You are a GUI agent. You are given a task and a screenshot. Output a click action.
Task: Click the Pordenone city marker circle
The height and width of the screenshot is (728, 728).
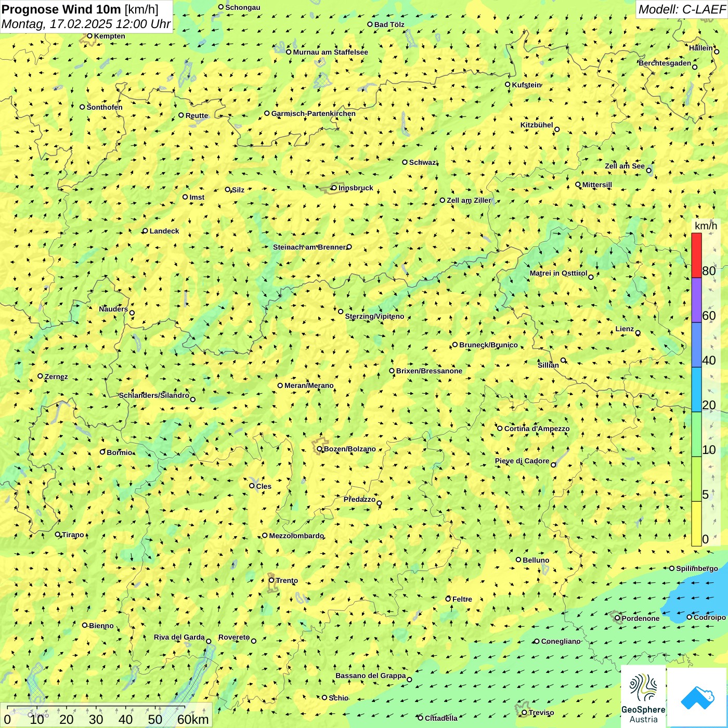pos(618,618)
